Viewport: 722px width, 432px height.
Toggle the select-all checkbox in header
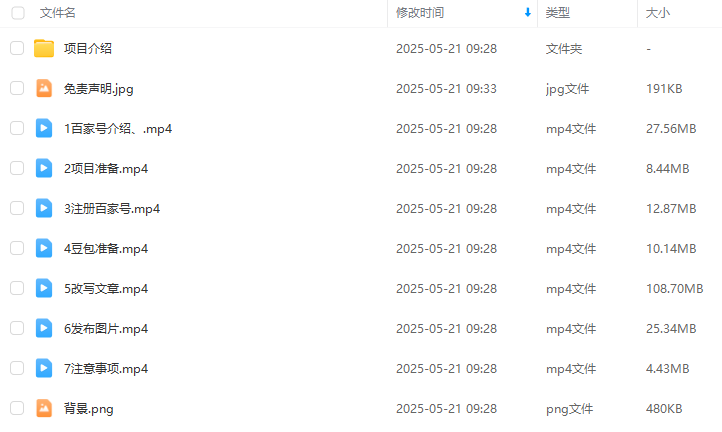(x=18, y=13)
